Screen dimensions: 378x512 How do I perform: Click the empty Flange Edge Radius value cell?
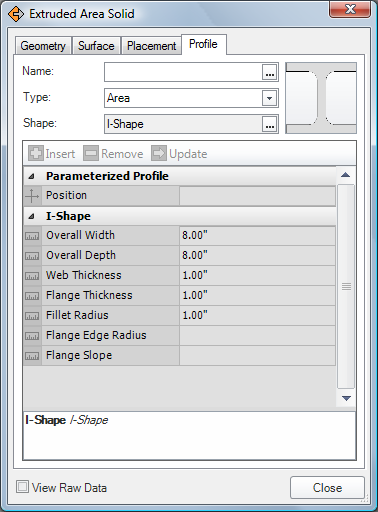[x=257, y=336]
